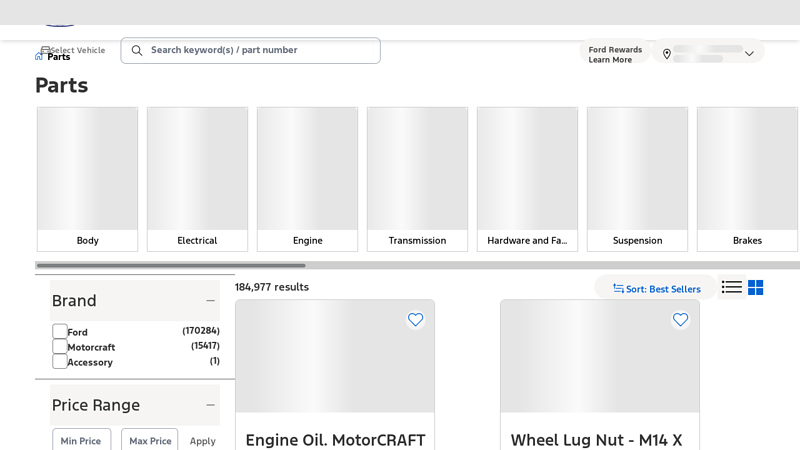Open Wheel Lug Nut M14 product title

pos(596,440)
